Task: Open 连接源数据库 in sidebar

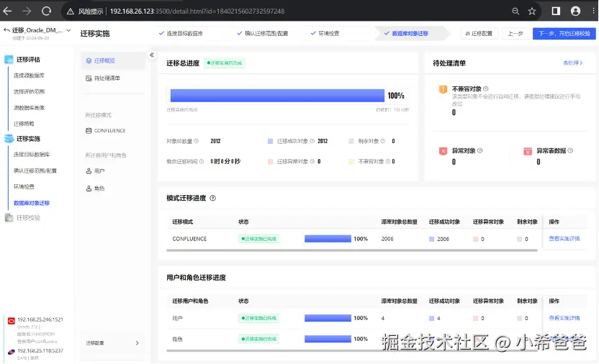Action: click(29, 76)
